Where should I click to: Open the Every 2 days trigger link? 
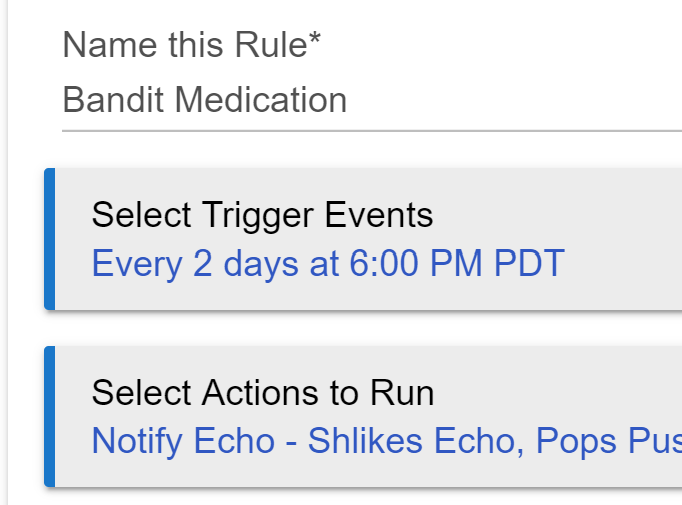328,263
